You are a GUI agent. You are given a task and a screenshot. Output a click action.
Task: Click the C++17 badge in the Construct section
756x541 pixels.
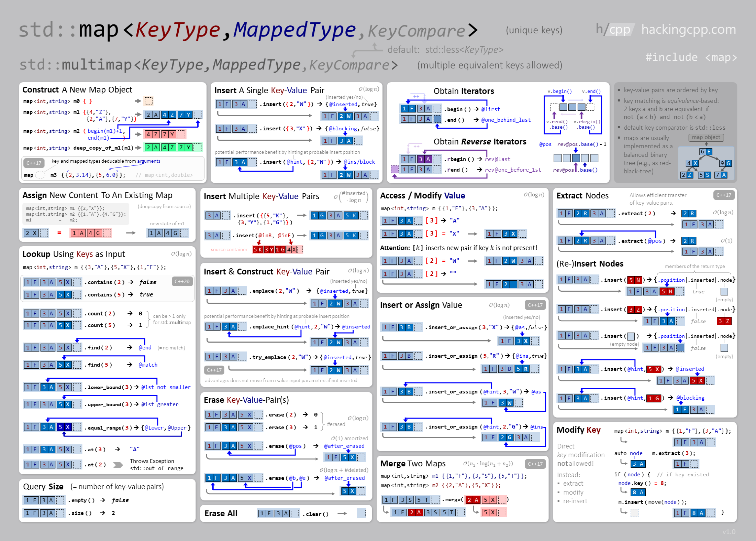pyautogui.click(x=34, y=163)
